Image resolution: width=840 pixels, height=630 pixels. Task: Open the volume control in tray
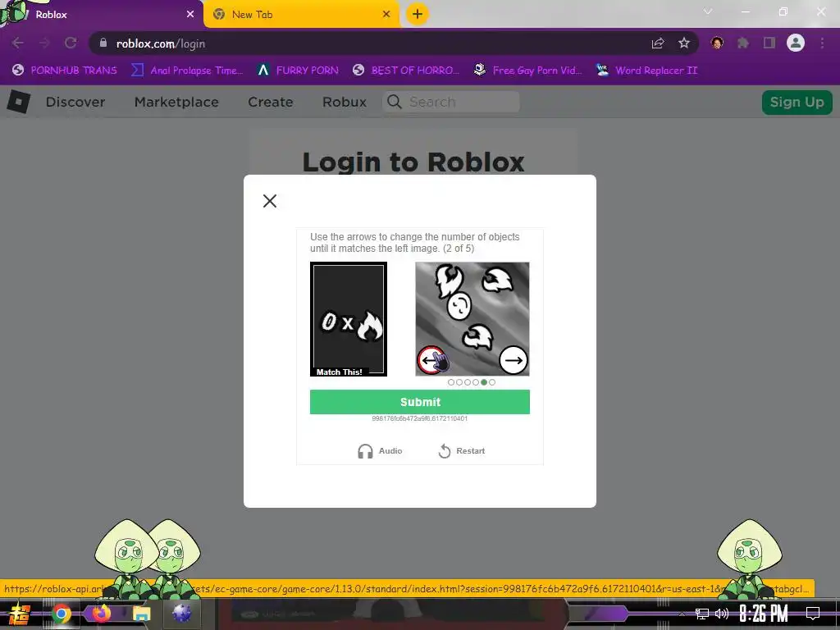pos(722,614)
